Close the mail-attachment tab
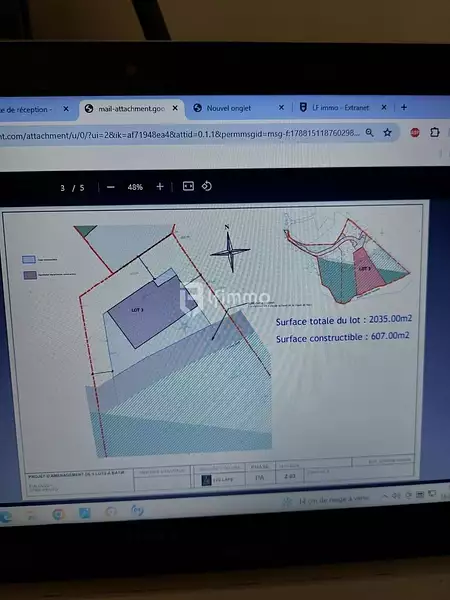The height and width of the screenshot is (600, 450). 175,108
